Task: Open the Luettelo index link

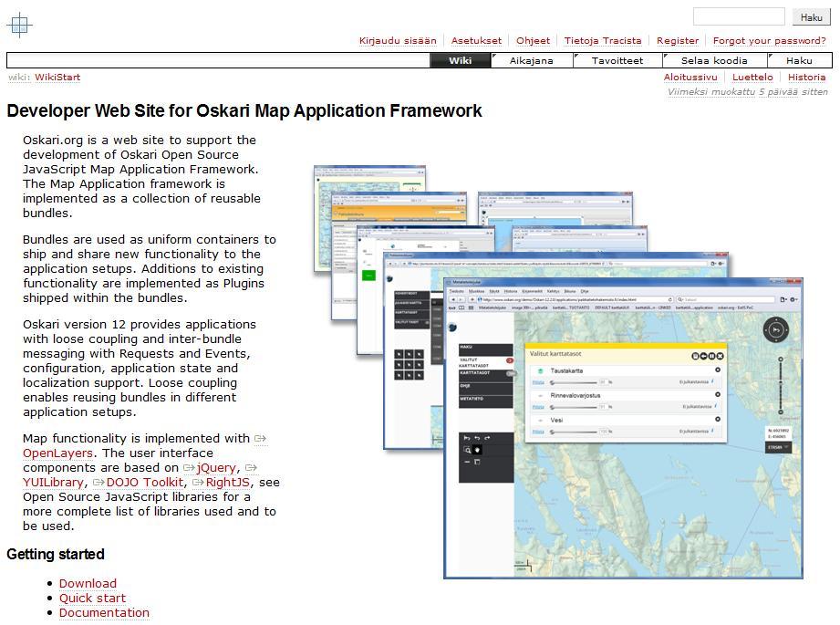Action: pyautogui.click(x=752, y=78)
